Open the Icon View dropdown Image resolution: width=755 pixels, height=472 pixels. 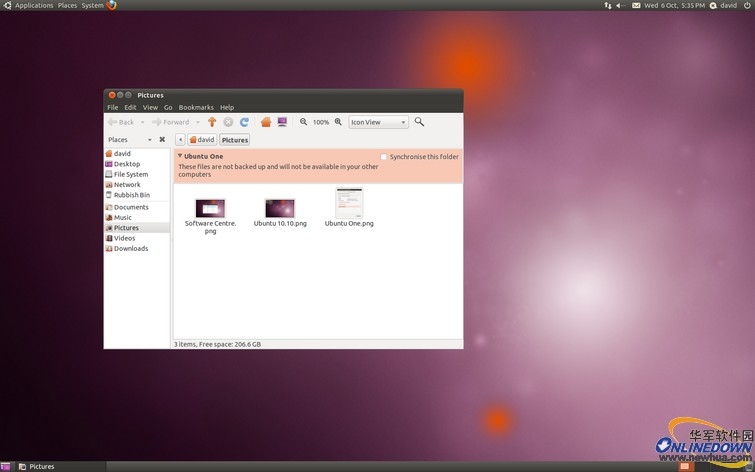tap(378, 122)
